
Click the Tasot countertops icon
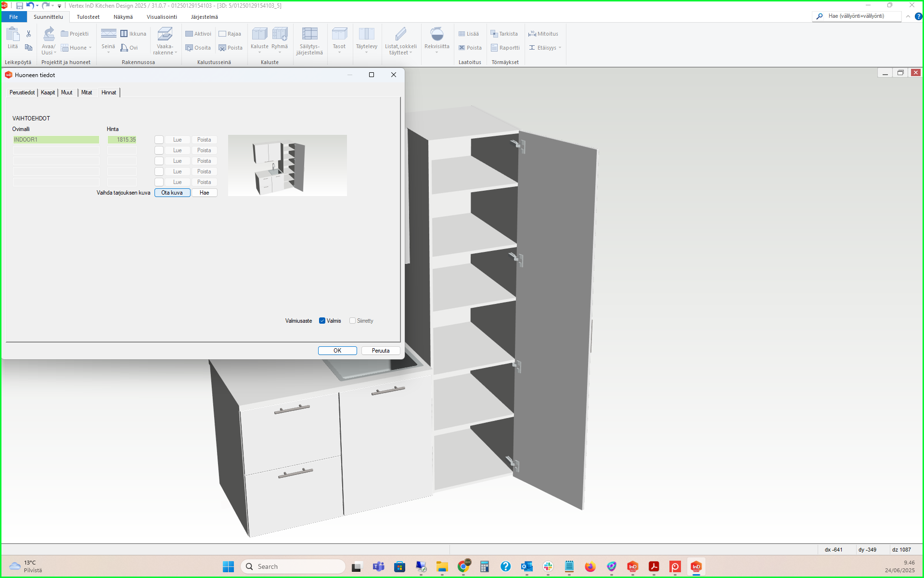pos(339,35)
